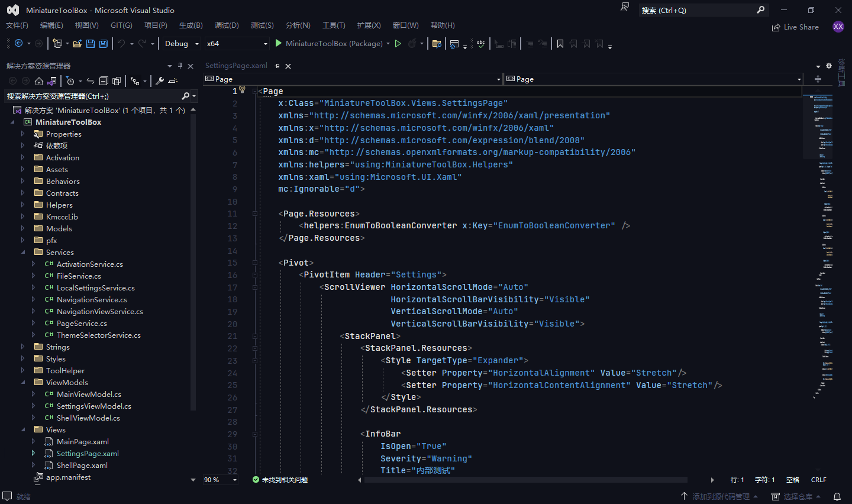Click the notifications bell icon
The width and height of the screenshot is (852, 504).
[837, 497]
